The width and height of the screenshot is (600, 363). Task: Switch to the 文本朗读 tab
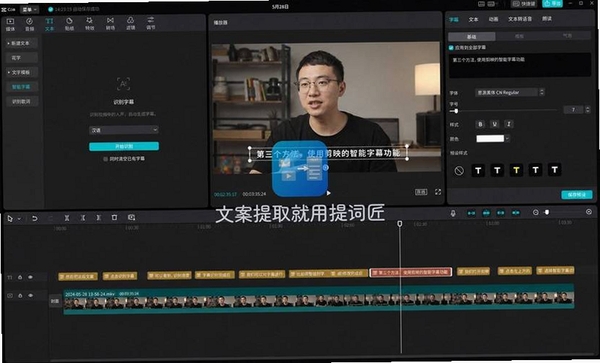tap(520, 19)
